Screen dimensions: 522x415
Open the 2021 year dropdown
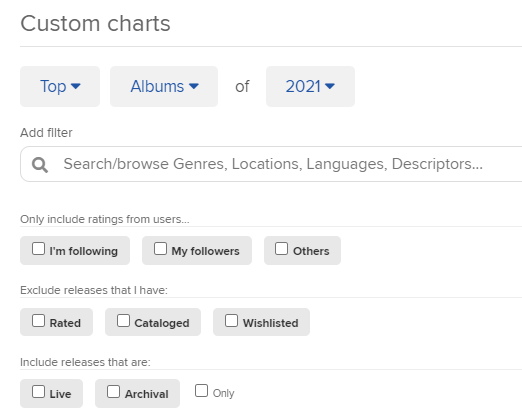point(310,87)
